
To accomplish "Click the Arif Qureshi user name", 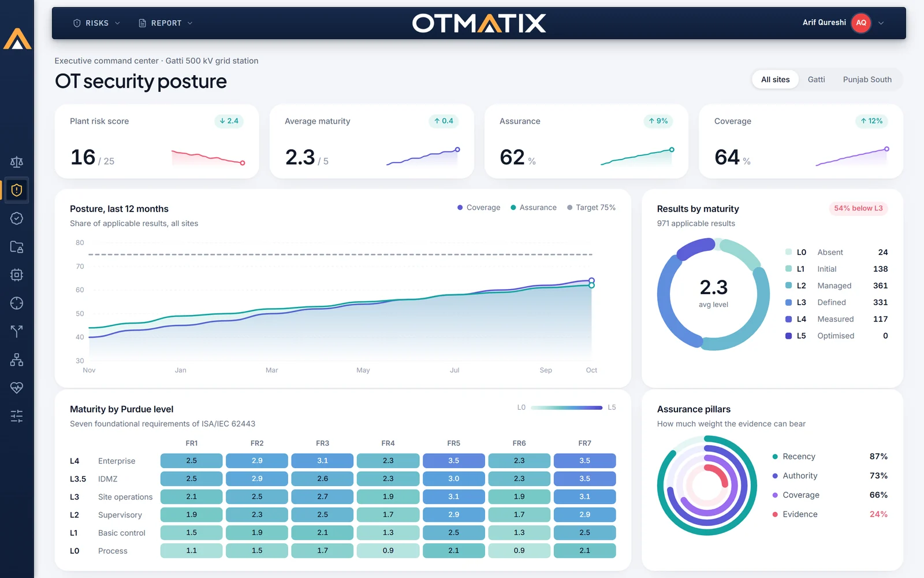I will [824, 23].
